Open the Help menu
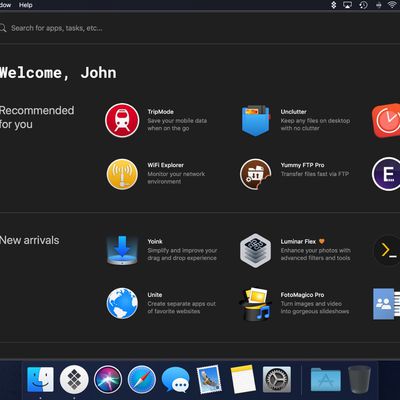 (x=26, y=5)
